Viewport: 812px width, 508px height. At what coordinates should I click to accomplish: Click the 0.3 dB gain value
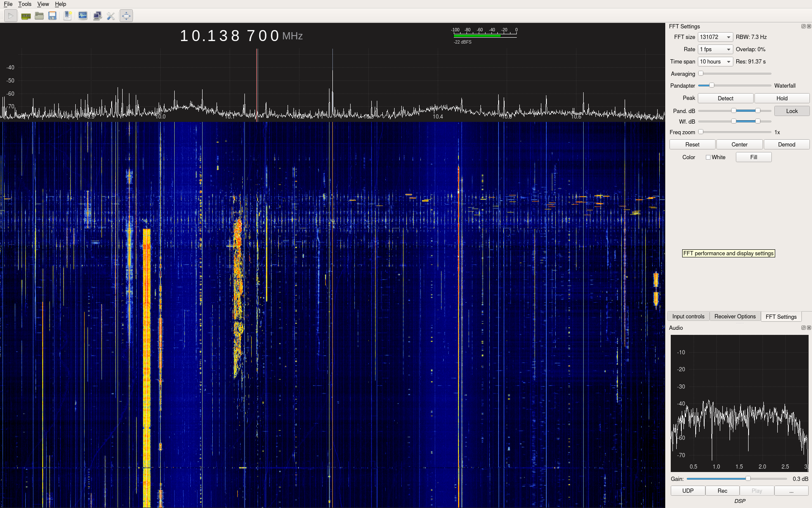click(800, 479)
